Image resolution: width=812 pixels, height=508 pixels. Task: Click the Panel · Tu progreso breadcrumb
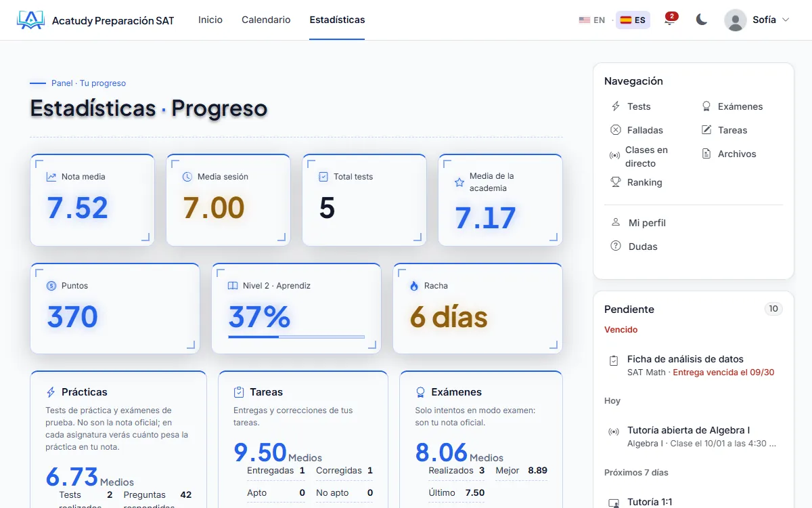[89, 83]
